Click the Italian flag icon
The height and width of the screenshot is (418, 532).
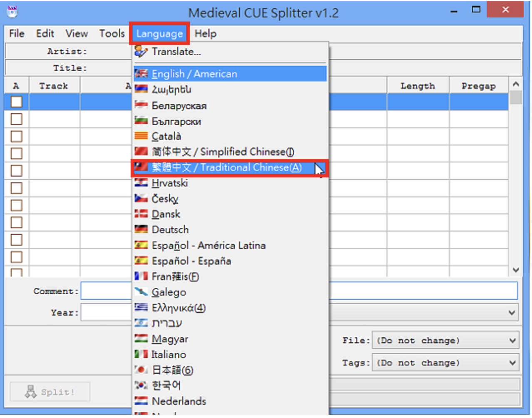coord(141,354)
